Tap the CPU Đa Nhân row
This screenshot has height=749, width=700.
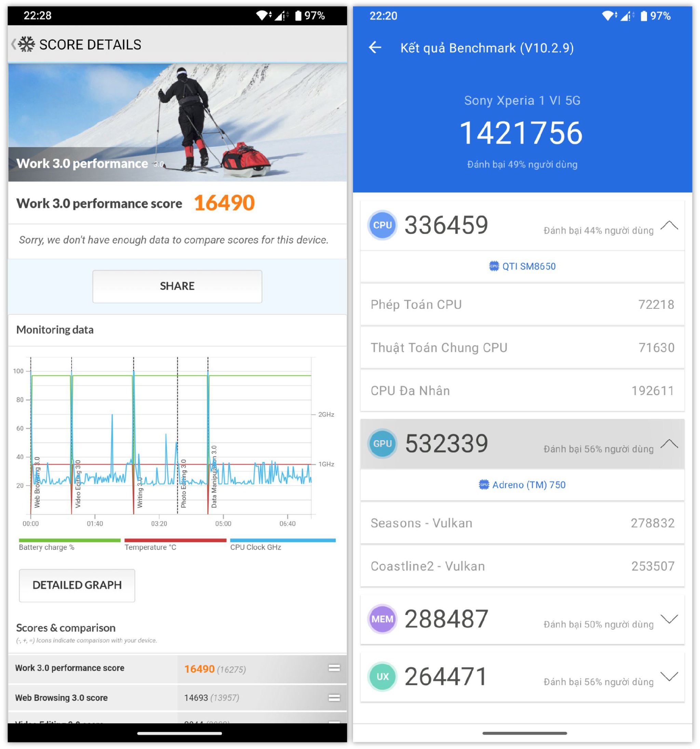tap(522, 391)
